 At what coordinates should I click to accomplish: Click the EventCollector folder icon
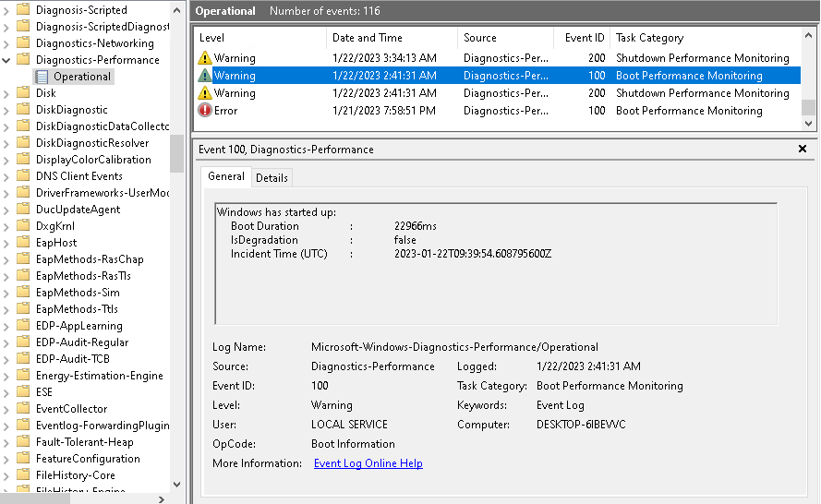coord(23,408)
